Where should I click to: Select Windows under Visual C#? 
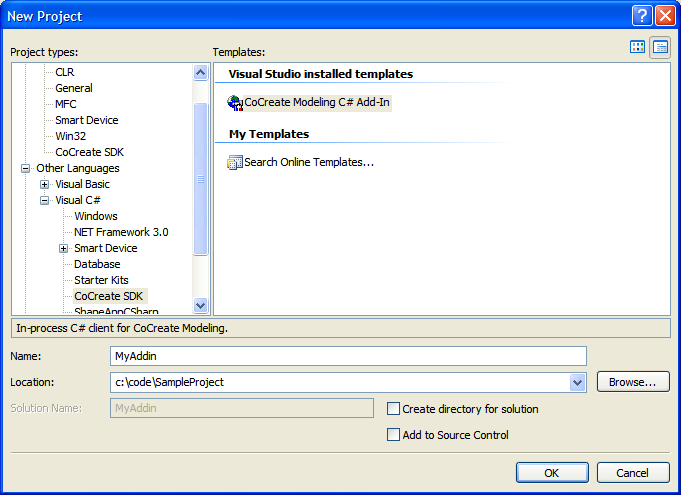96,216
